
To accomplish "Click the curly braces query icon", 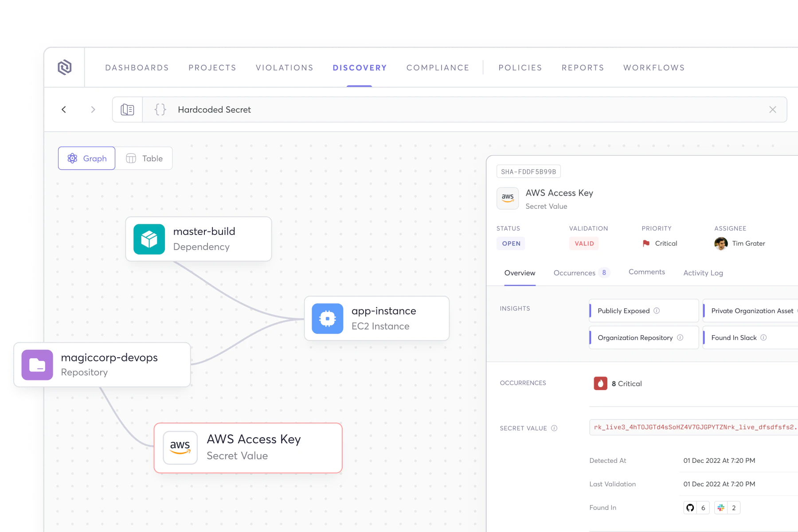I will (x=160, y=110).
